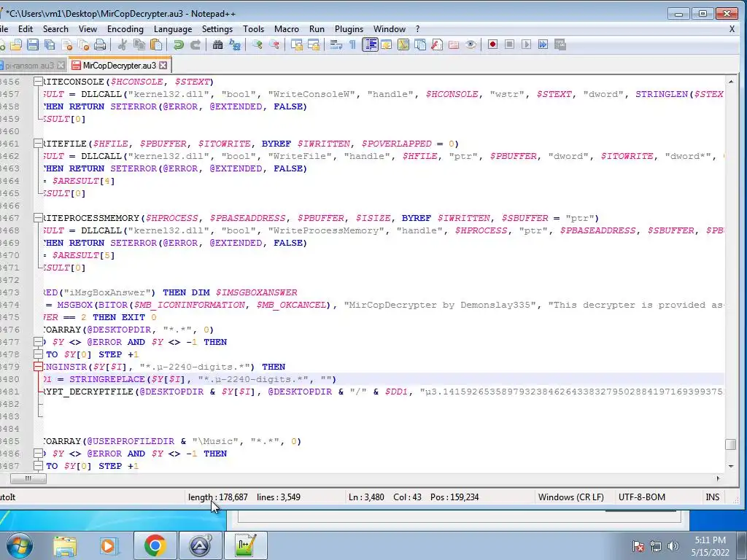Open the Document Map panel icon
Screen dimensions: 747x560
click(403, 44)
